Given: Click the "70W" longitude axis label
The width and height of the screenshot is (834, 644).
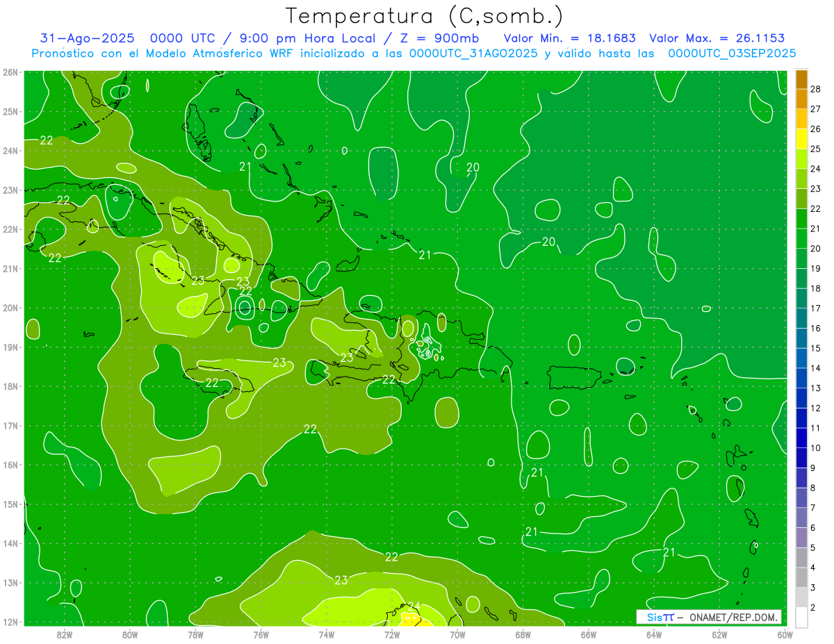Looking at the screenshot, I should [x=457, y=634].
